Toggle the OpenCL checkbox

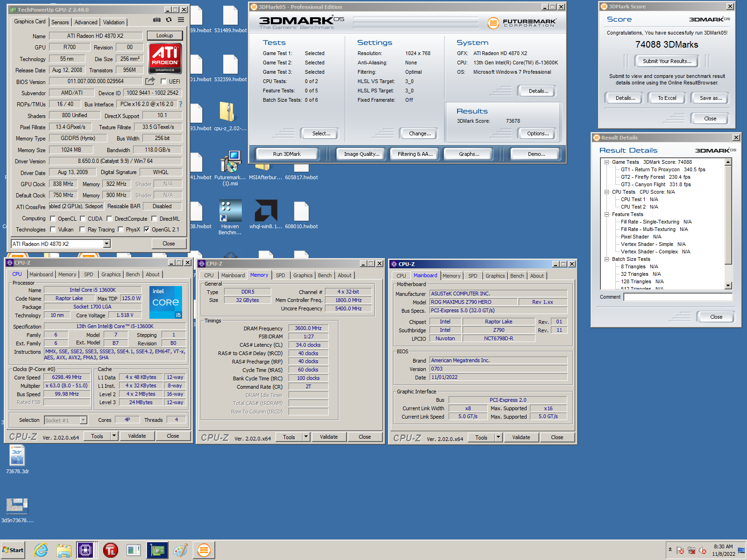pos(53,218)
